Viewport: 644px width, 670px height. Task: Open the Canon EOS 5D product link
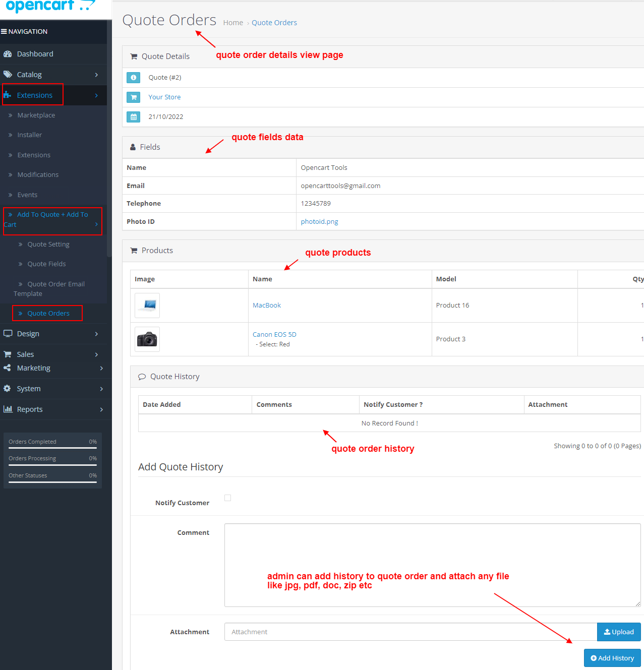pyautogui.click(x=274, y=335)
